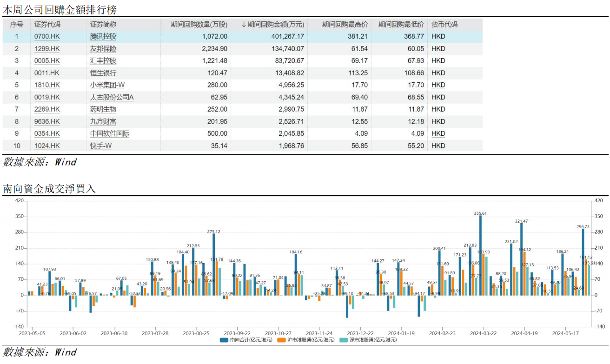The image size is (610, 364).
Task: Click the 中国软件国际 stock name
Action: (x=110, y=133)
